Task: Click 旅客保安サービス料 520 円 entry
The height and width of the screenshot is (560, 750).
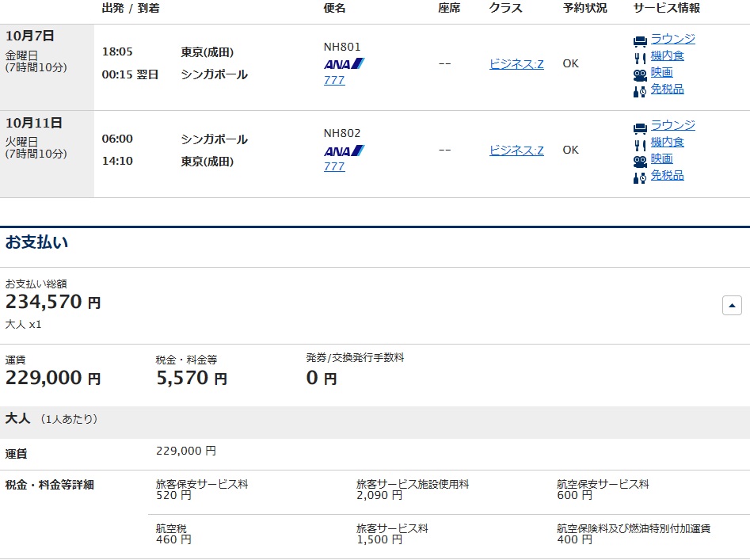Action: [202, 490]
